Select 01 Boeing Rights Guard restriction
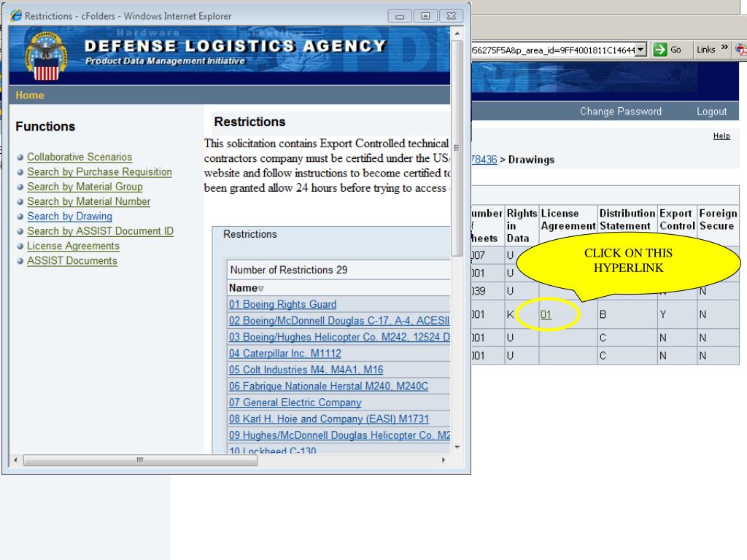Image resolution: width=747 pixels, height=560 pixels. point(282,304)
